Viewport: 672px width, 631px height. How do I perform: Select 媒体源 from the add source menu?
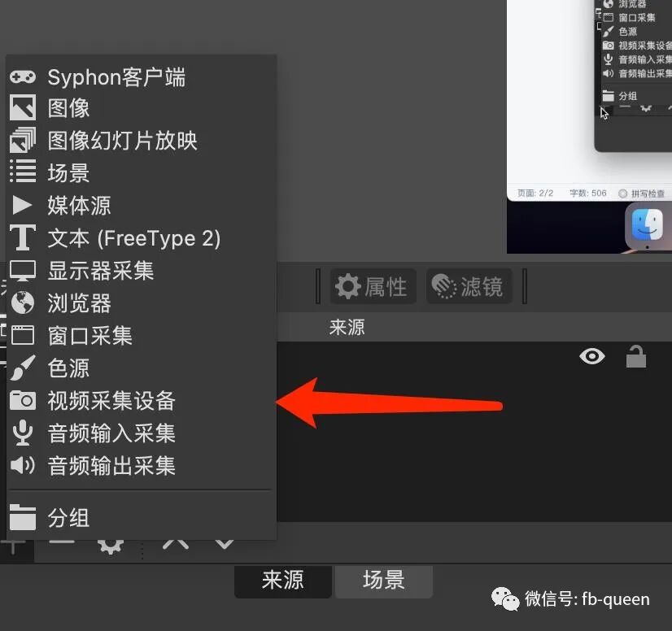click(79, 206)
